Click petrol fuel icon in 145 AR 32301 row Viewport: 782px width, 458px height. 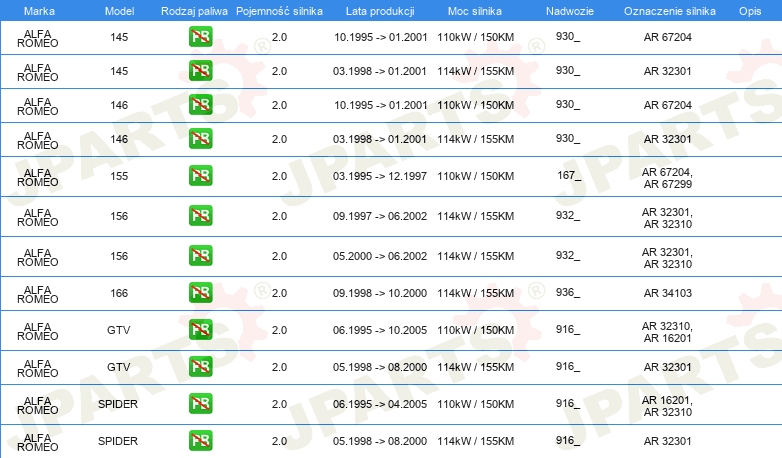tap(200, 71)
